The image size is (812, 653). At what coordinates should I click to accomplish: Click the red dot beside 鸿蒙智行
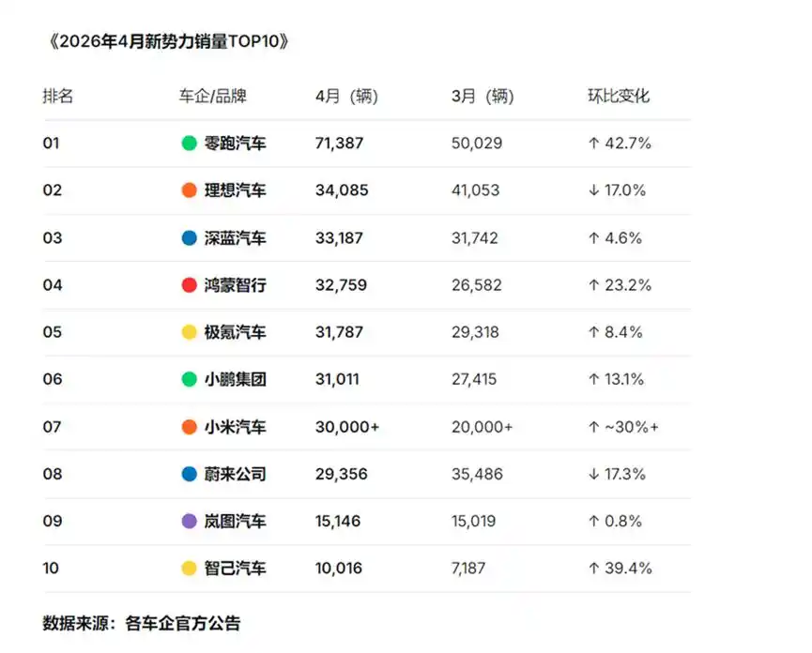coord(189,284)
